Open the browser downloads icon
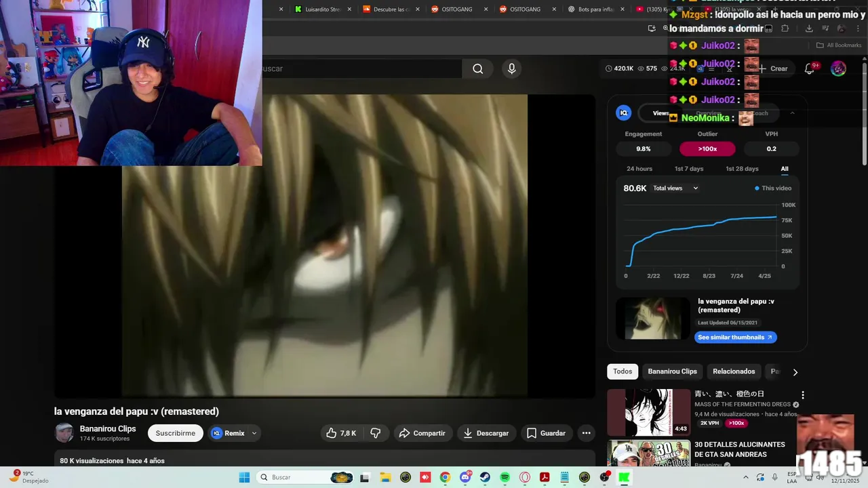 tap(809, 28)
